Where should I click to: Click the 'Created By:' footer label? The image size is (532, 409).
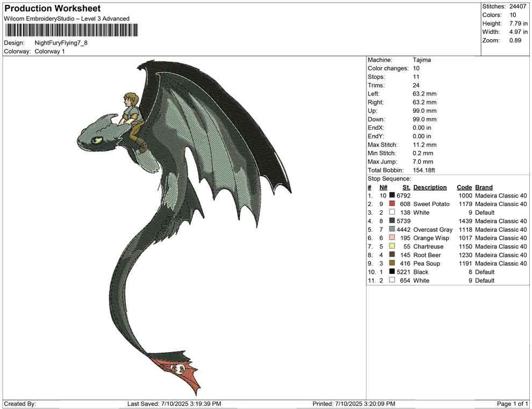pyautogui.click(x=20, y=404)
